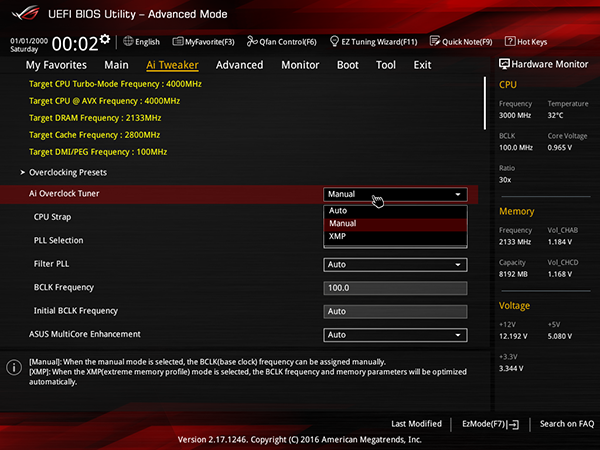Viewport: 600px width, 450px height.
Task: Click Target CPU @ AVX Frequency line
Action: click(x=104, y=101)
